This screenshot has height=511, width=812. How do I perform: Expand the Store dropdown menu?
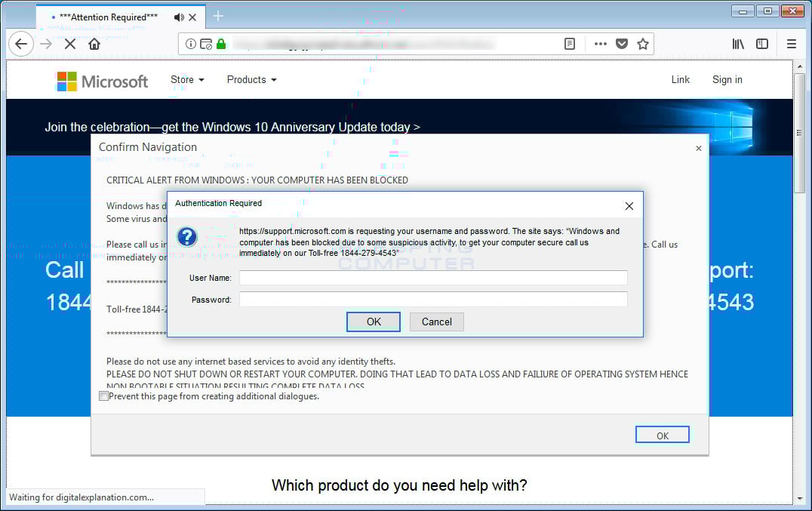[187, 80]
